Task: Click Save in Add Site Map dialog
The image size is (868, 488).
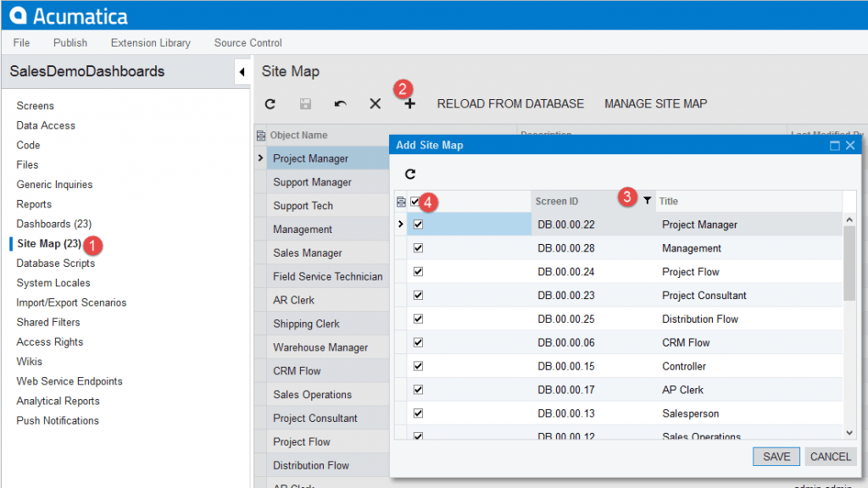Action: pos(776,457)
